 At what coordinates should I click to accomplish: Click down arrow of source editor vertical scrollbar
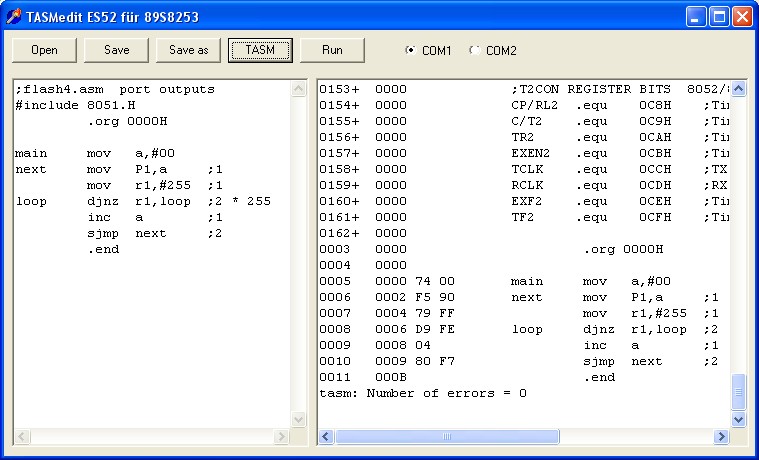299,420
